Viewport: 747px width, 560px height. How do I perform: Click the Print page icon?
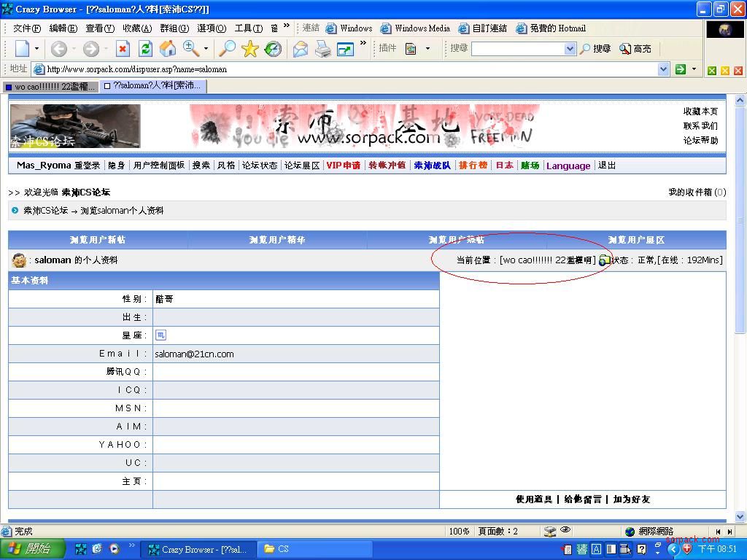(322, 49)
